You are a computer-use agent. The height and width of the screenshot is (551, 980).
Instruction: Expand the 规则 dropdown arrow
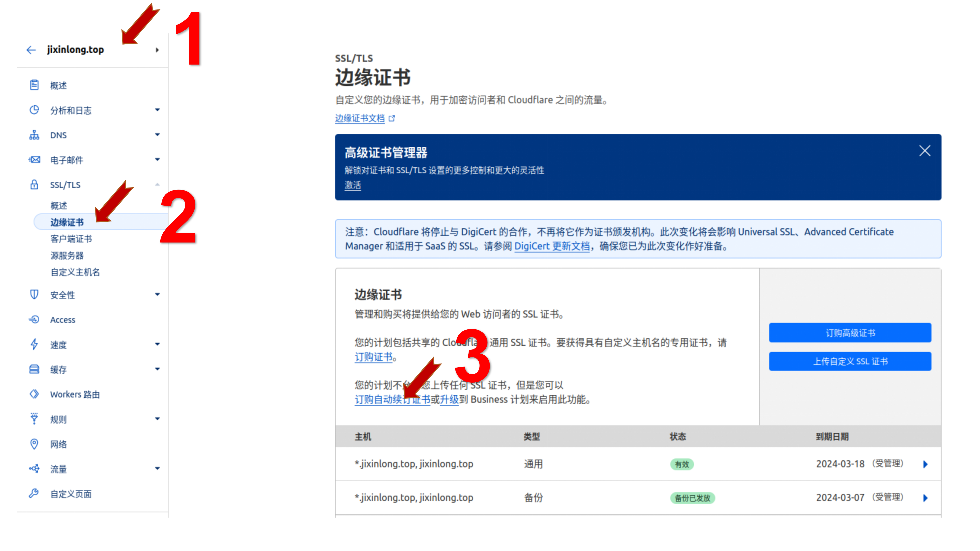click(x=157, y=419)
